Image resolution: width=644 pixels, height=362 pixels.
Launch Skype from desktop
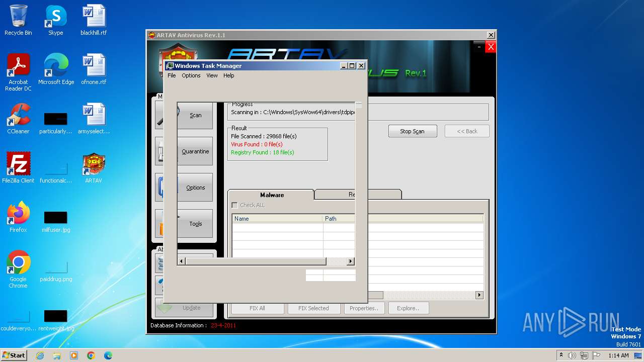[56, 20]
